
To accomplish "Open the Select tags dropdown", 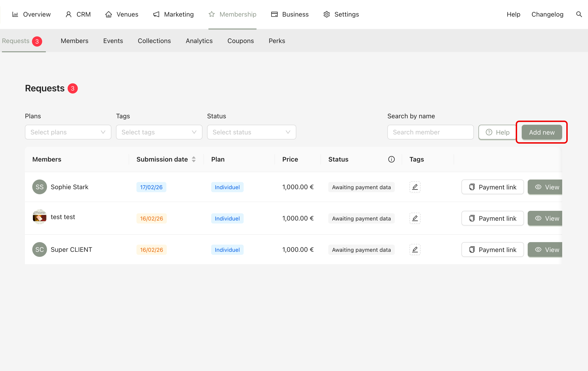I will pyautogui.click(x=159, y=132).
